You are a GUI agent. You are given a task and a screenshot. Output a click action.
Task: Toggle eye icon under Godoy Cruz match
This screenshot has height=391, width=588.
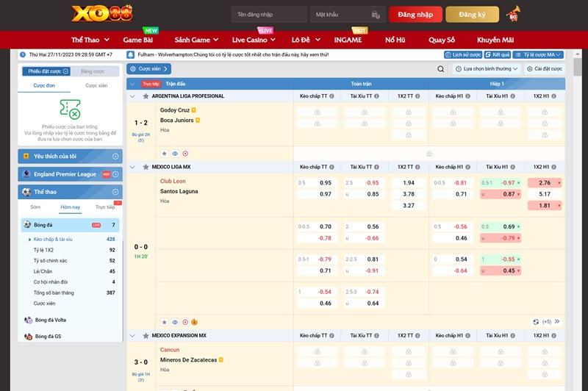(175, 154)
